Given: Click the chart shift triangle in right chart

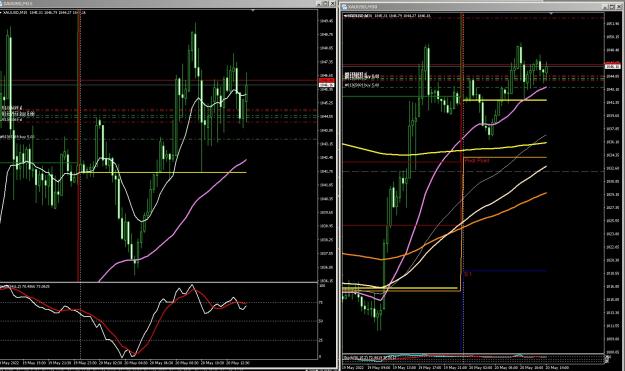Looking at the screenshot, I should [x=551, y=13].
